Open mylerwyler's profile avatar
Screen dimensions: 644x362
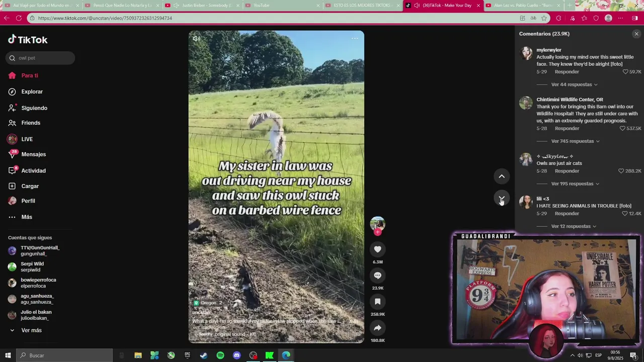coord(526,53)
